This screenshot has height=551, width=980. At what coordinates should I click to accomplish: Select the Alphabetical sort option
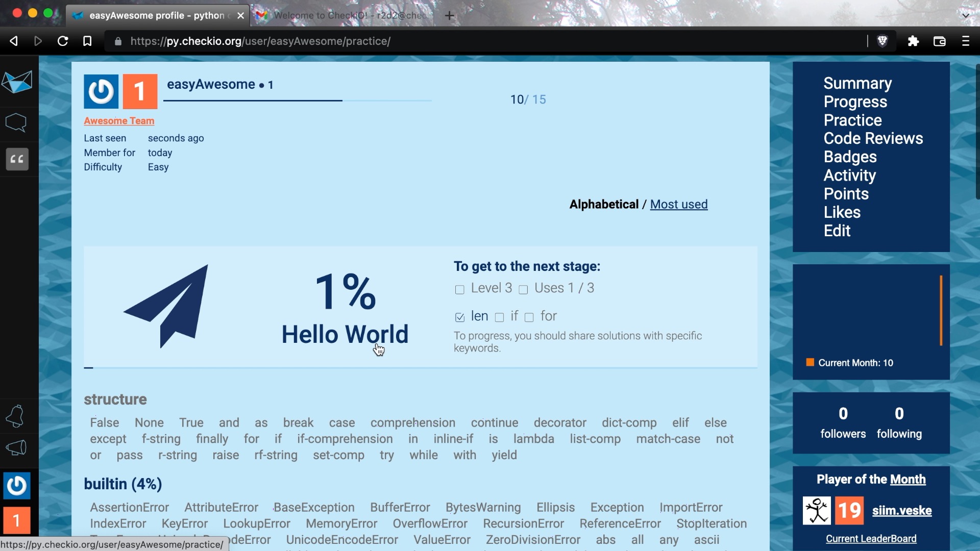[603, 204]
